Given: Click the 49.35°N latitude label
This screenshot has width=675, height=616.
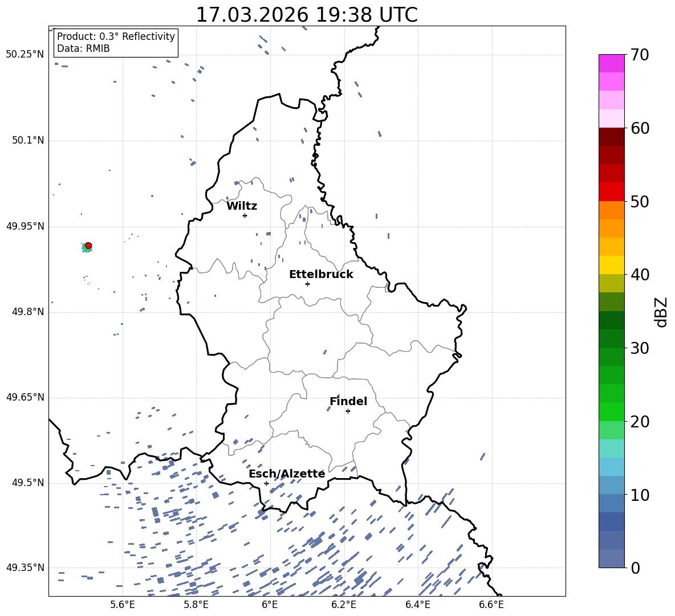Looking at the screenshot, I should (25, 568).
